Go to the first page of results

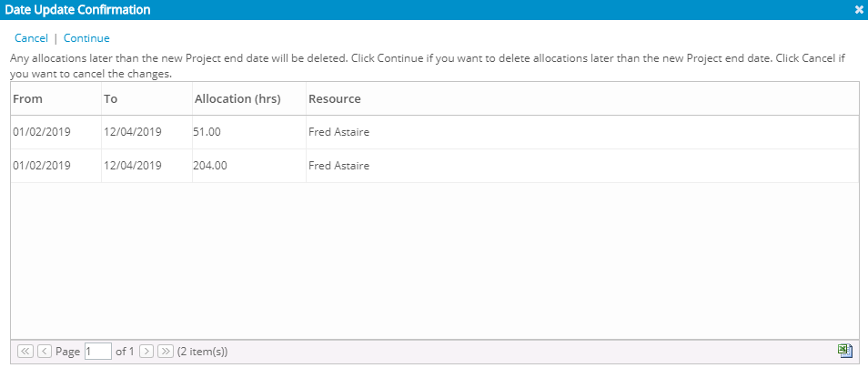point(25,352)
